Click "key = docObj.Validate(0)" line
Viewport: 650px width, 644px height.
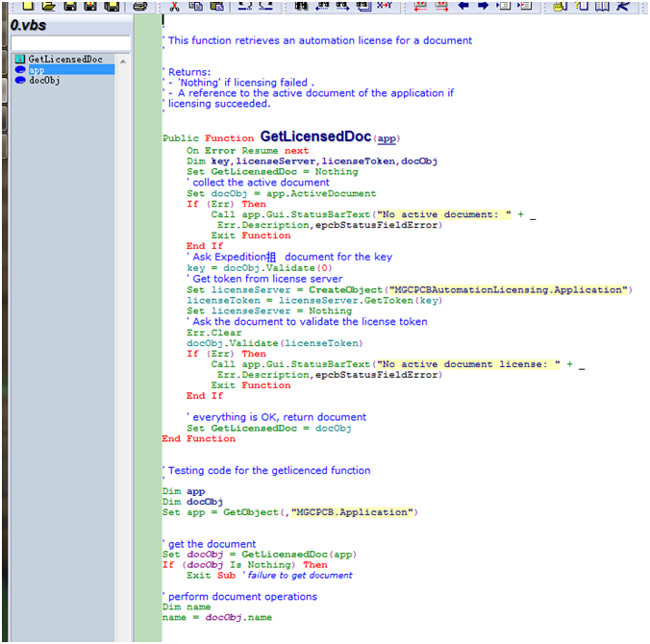point(259,268)
